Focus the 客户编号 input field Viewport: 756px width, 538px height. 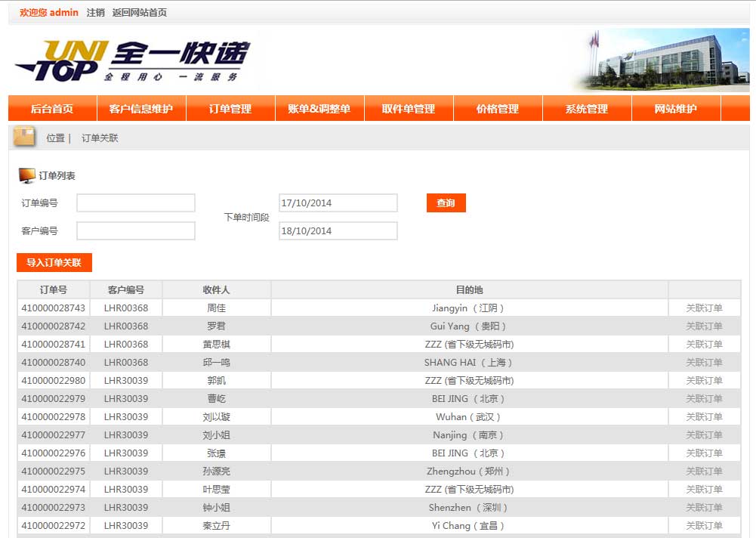pos(136,230)
